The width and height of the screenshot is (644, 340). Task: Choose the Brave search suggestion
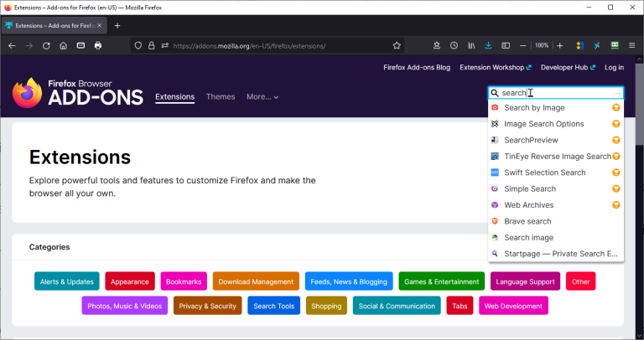(x=556, y=221)
